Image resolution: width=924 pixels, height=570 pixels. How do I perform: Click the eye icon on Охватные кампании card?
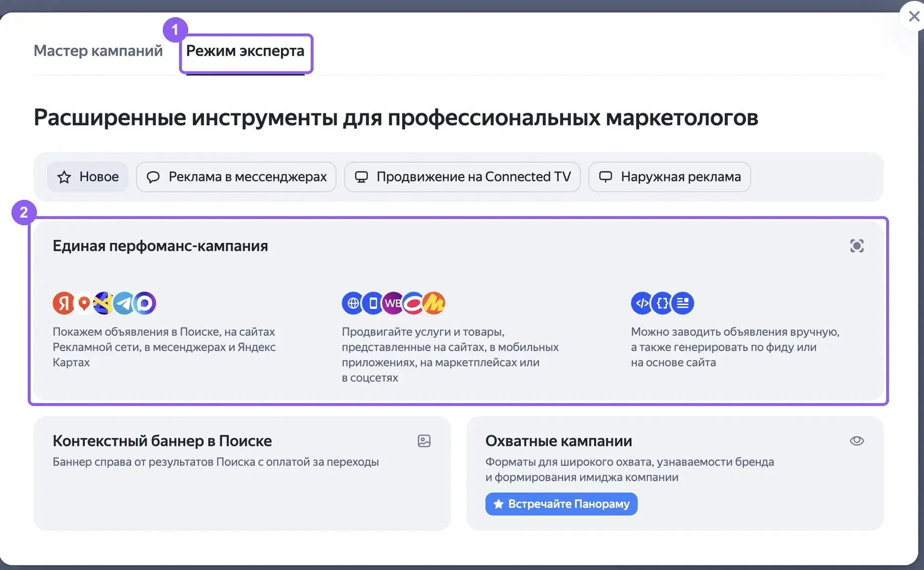pos(856,441)
